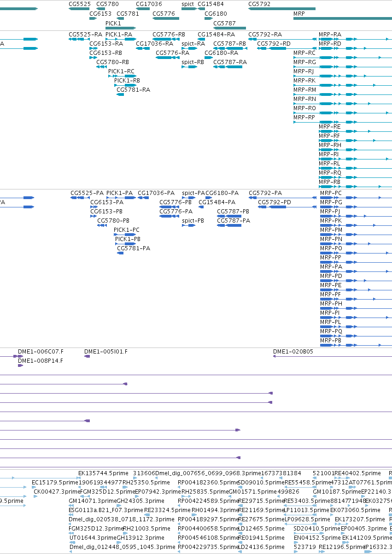
Task: Select protein CG5525-PA
Action: tap(87, 193)
